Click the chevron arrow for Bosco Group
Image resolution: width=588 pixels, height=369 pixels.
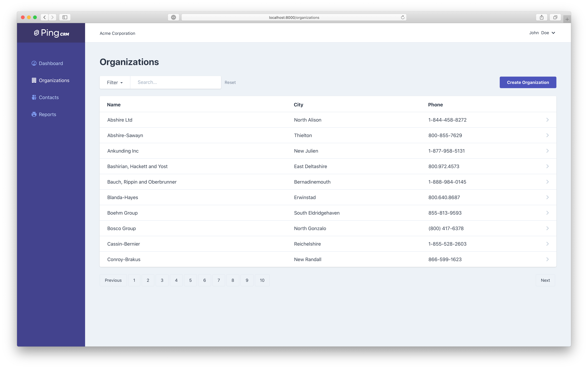548,228
